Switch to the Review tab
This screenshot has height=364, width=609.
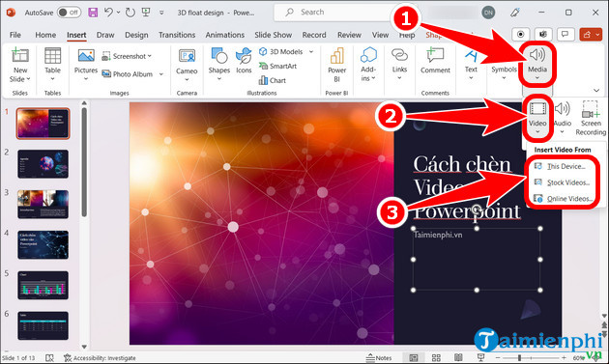(349, 35)
